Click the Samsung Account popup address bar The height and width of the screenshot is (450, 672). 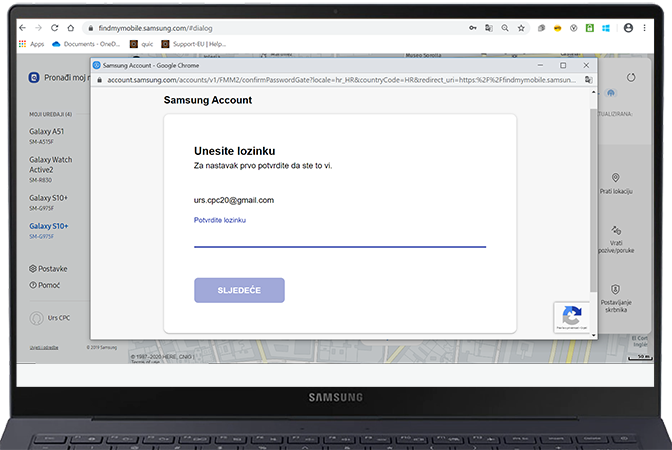click(x=341, y=80)
